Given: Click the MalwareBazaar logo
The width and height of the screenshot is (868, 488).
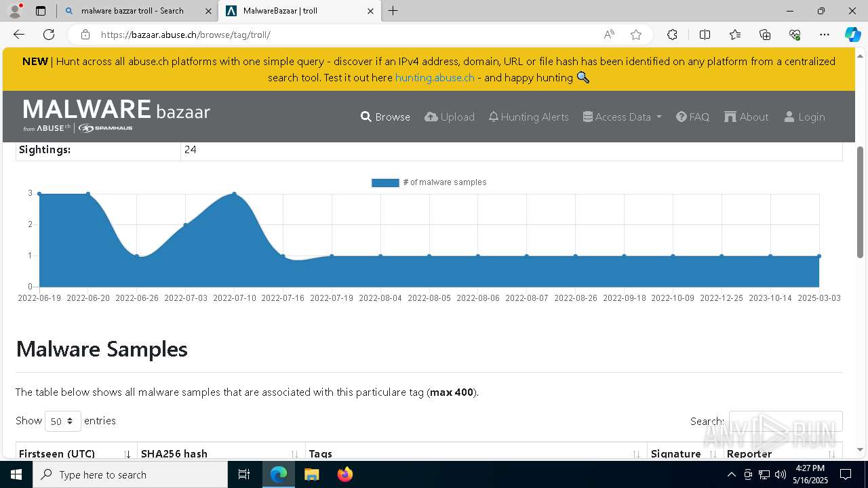Looking at the screenshot, I should (117, 116).
